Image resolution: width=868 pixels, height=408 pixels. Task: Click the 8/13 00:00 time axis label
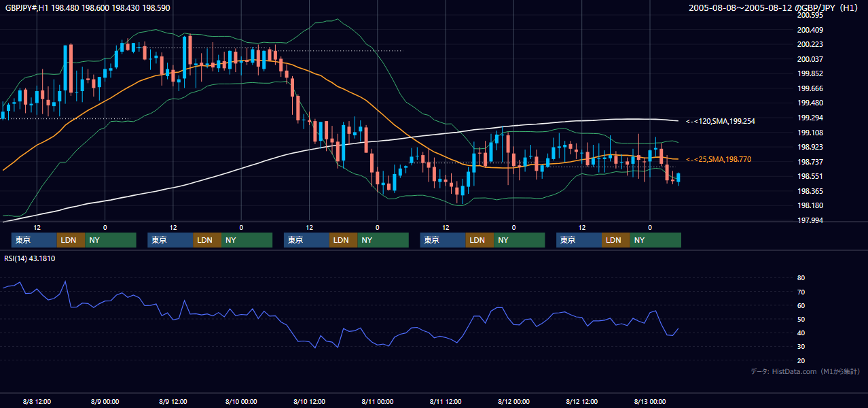(649, 401)
